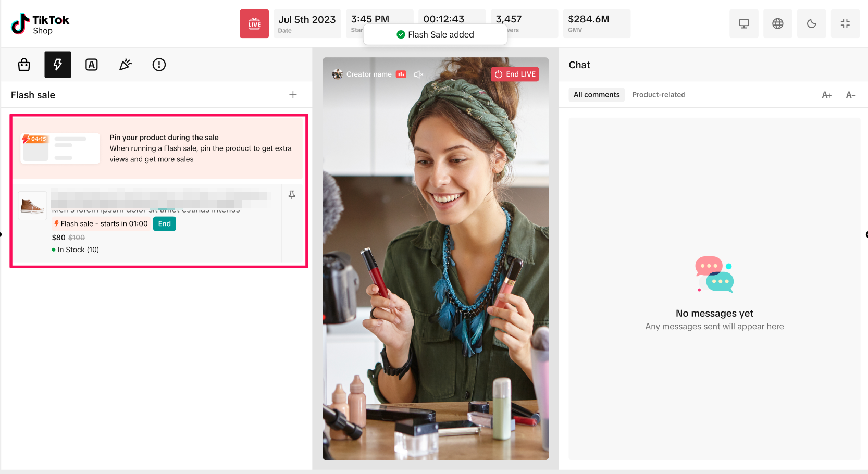Click the brown shoe product thumbnail
The height and width of the screenshot is (474, 868).
click(x=32, y=206)
